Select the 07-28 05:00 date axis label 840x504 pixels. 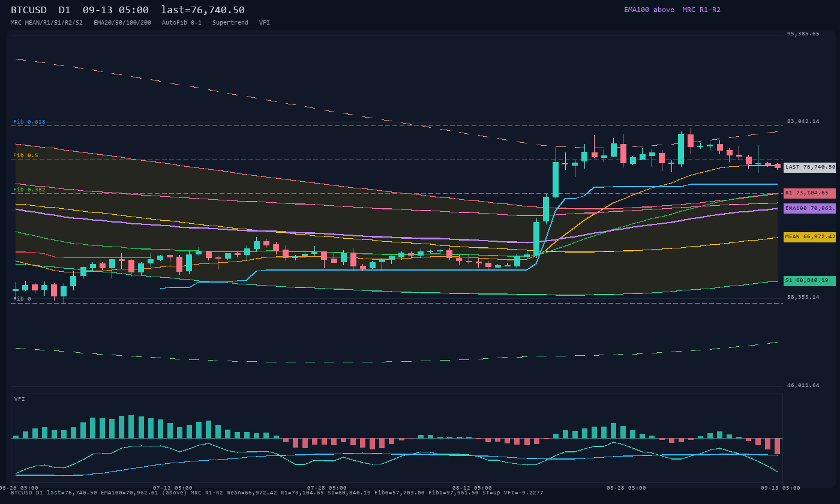pyautogui.click(x=327, y=488)
